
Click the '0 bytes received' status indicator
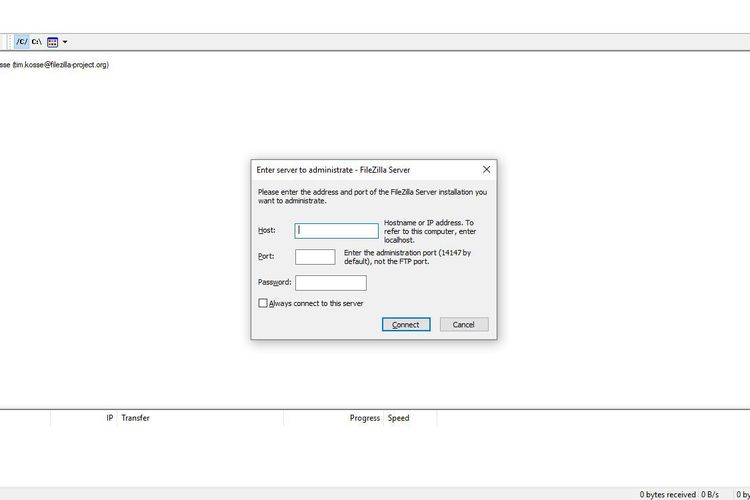tap(667, 494)
